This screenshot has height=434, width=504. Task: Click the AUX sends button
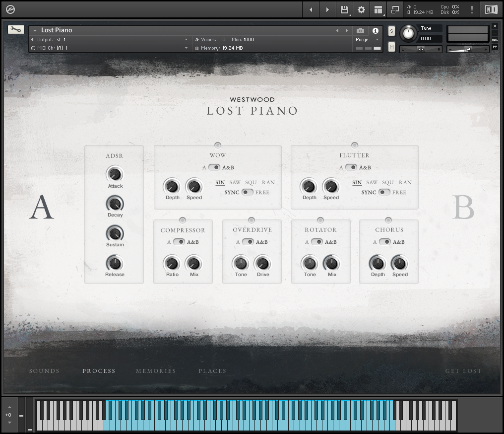495,40
